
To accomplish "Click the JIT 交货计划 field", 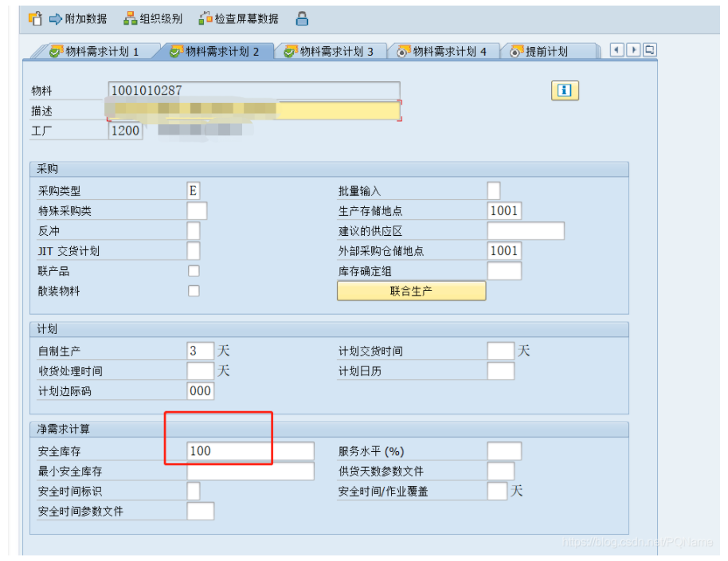I will 194,250.
